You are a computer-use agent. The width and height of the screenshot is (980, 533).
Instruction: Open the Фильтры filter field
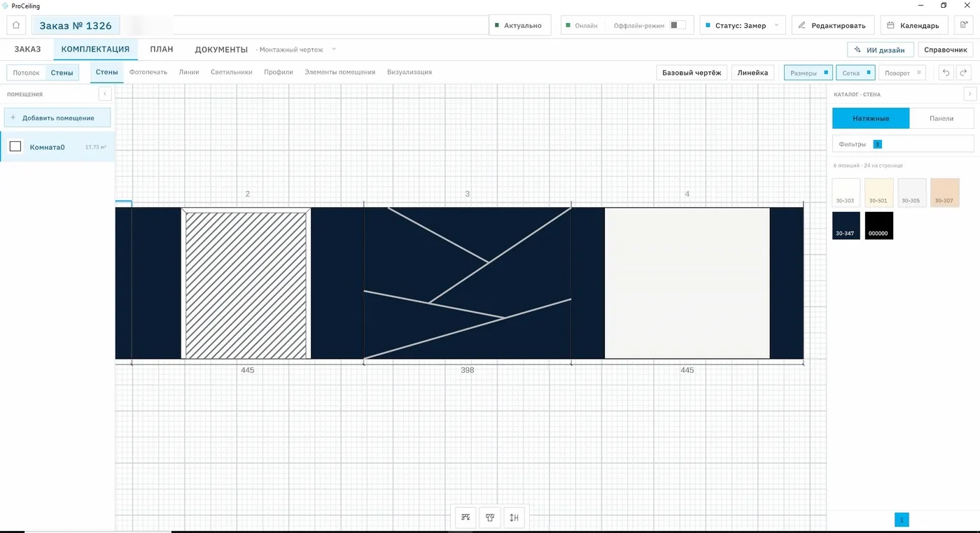[x=903, y=143]
